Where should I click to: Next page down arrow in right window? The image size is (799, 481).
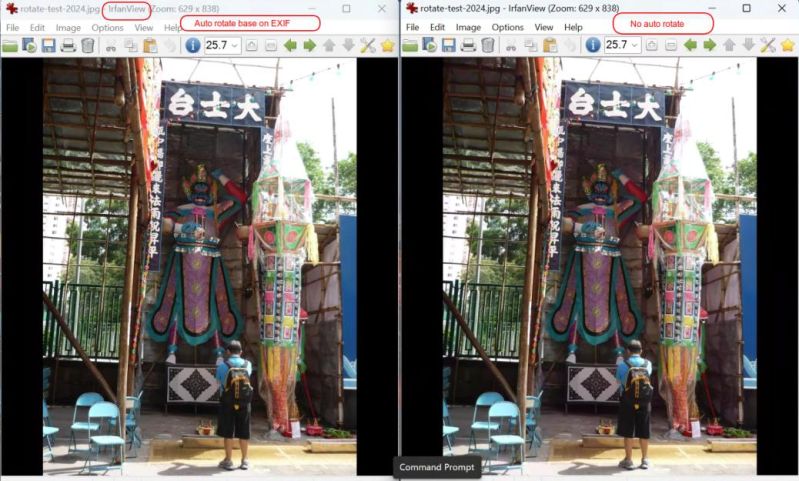tap(749, 46)
